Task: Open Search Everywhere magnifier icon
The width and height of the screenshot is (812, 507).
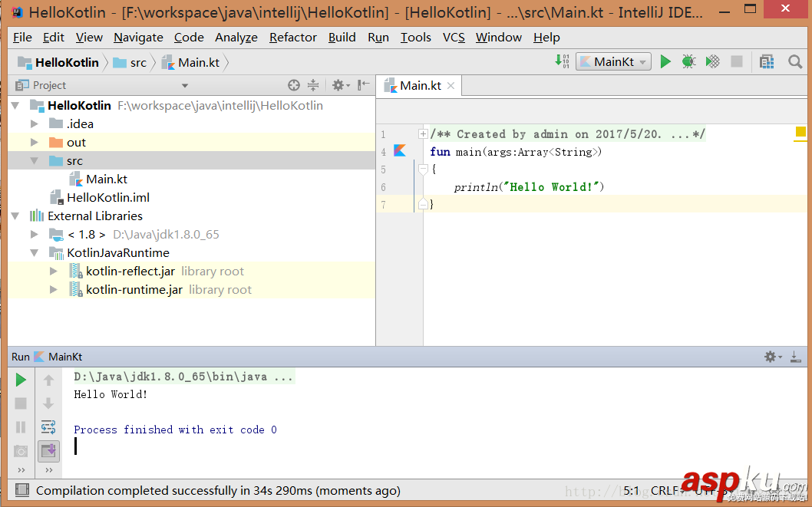Action: click(795, 61)
